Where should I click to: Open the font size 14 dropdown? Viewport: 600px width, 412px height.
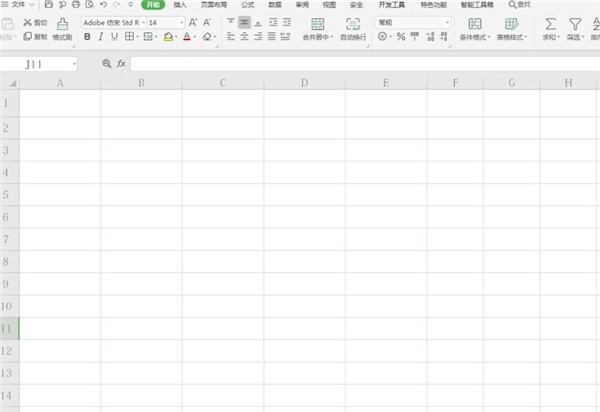click(x=181, y=23)
